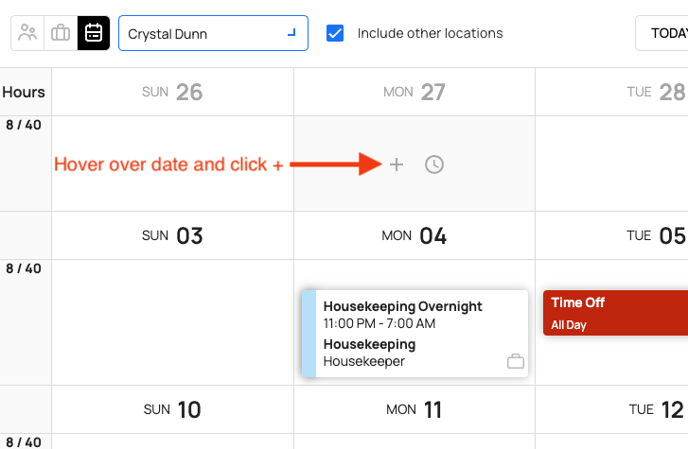
Task: Click the 11:00 PM - 7:00 AM shift time
Action: click(379, 323)
